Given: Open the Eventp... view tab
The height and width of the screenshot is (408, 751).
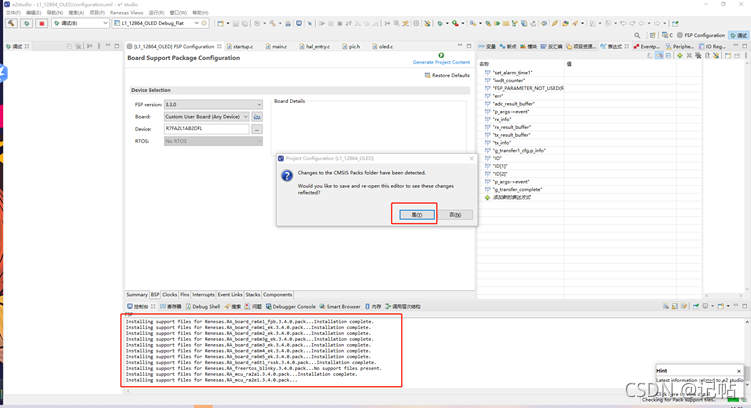Looking at the screenshot, I should [646, 46].
